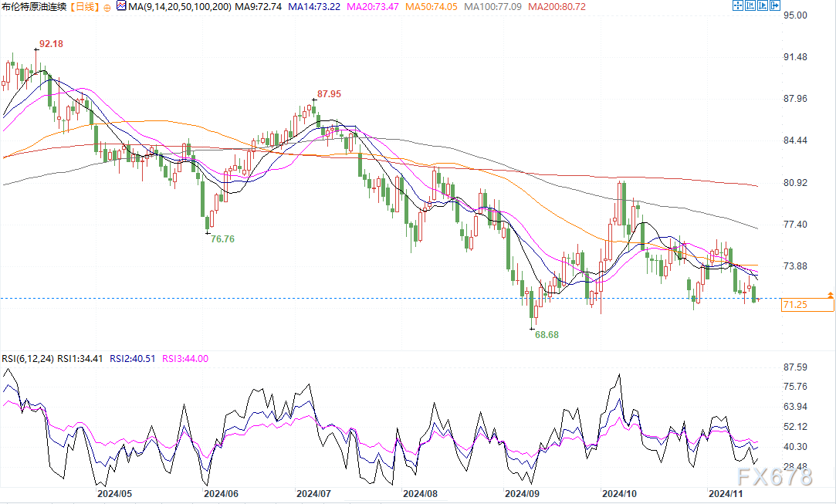The height and width of the screenshot is (504, 836).
Task: Click the 2024/10 date label on time axis
Action: pyautogui.click(x=618, y=492)
